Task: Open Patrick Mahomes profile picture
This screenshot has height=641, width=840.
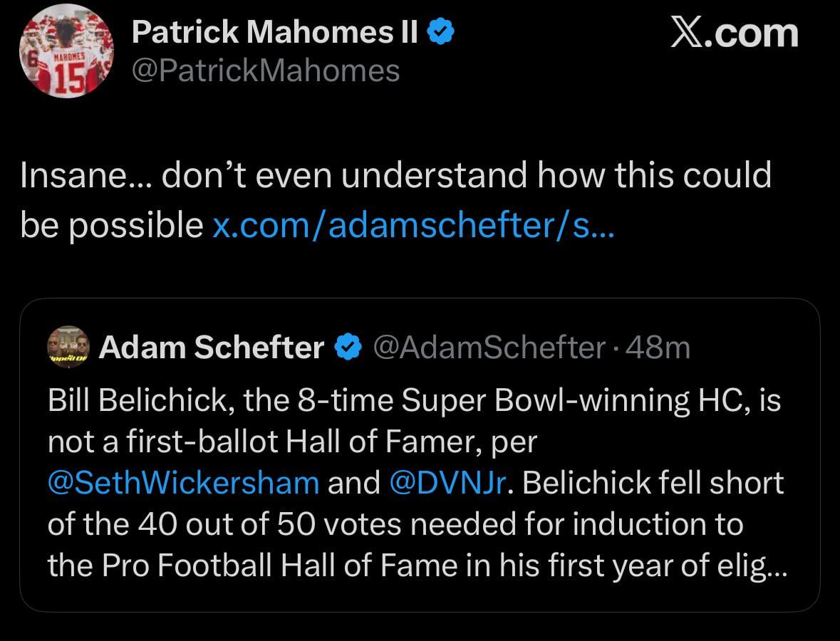Action: (x=66, y=51)
